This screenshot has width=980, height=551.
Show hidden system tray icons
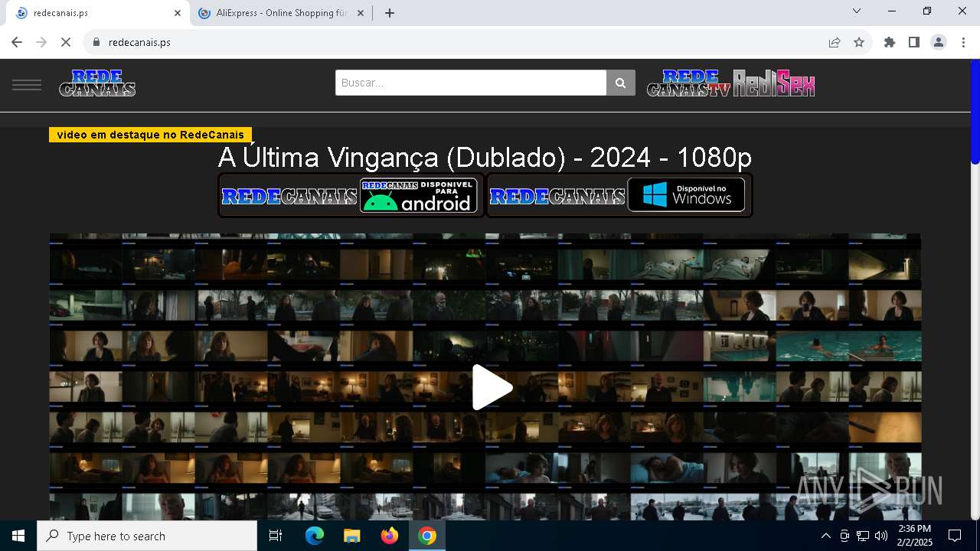825,536
